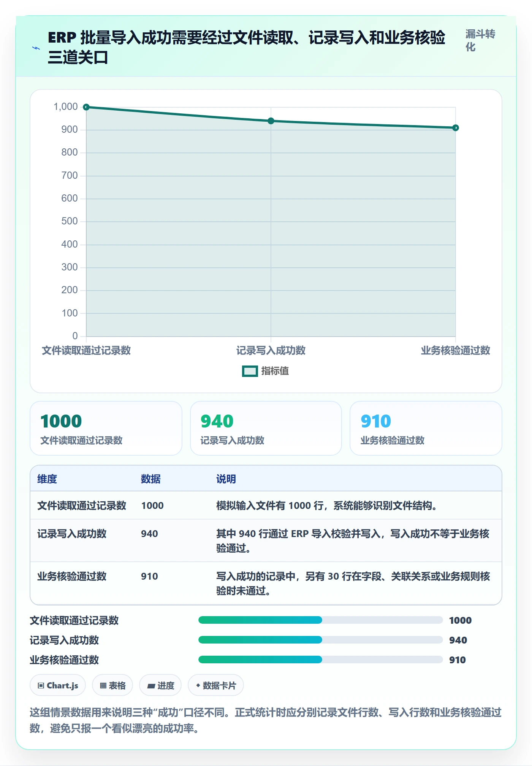
Task: Click the 表格 chip
Action: (112, 685)
